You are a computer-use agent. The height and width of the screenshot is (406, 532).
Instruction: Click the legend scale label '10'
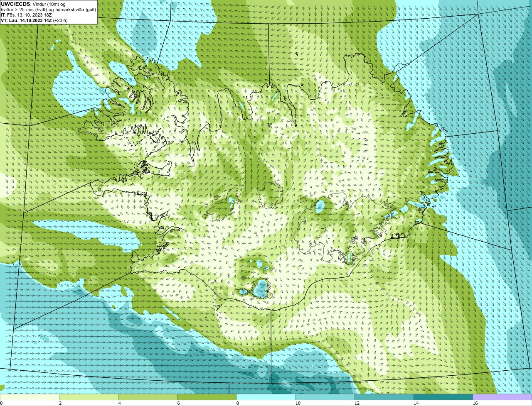[x=298, y=403]
